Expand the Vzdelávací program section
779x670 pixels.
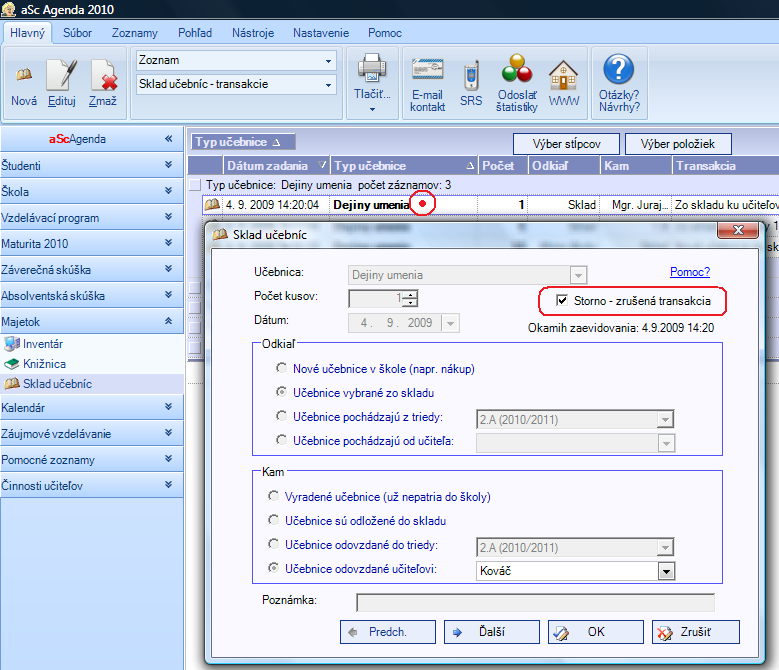168,217
